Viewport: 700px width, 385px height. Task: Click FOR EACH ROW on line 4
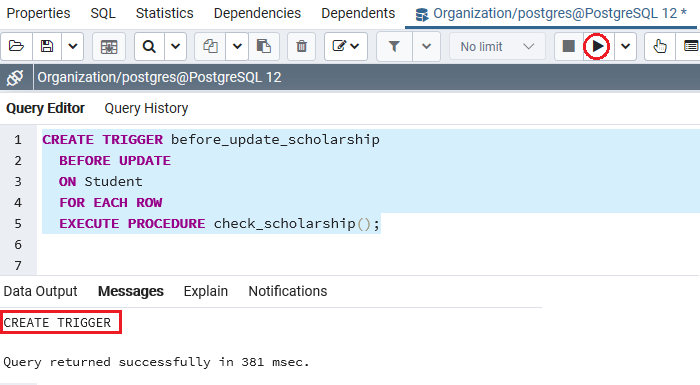(111, 202)
